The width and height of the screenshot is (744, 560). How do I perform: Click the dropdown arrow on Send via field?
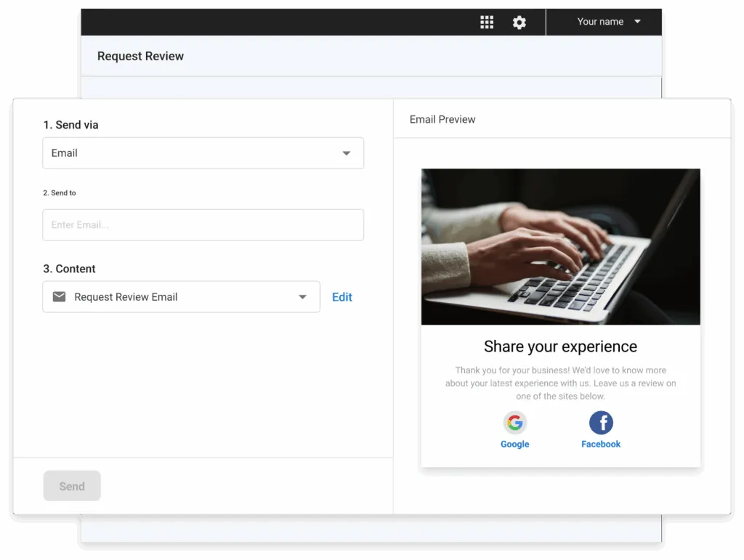pos(347,153)
